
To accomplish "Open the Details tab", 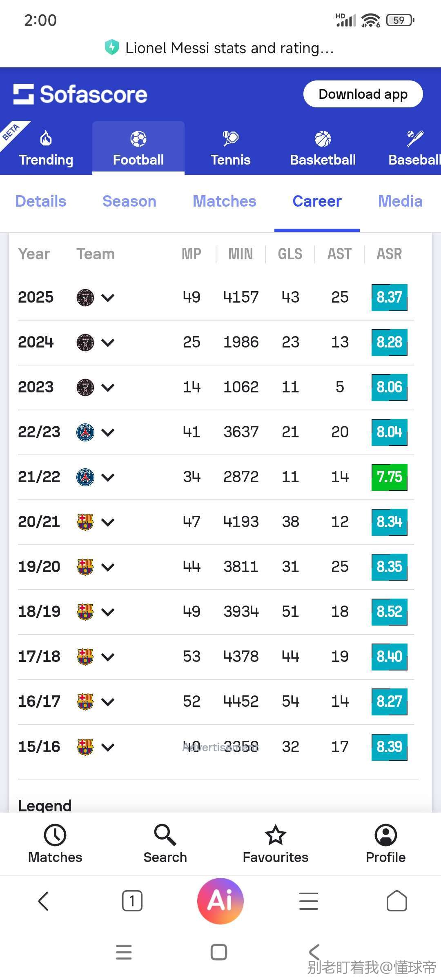I will tap(41, 201).
